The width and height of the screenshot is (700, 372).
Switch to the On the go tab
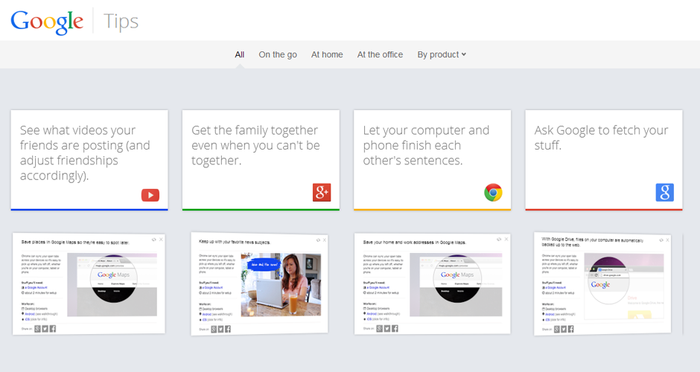coord(278,54)
